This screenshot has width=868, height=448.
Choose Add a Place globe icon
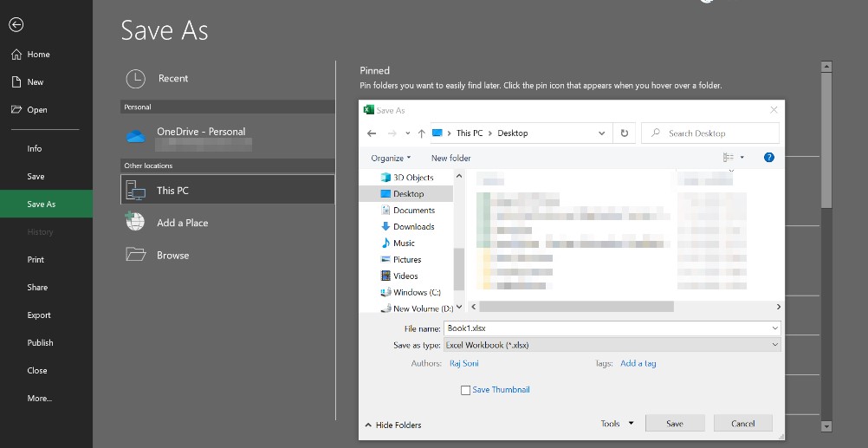click(135, 223)
